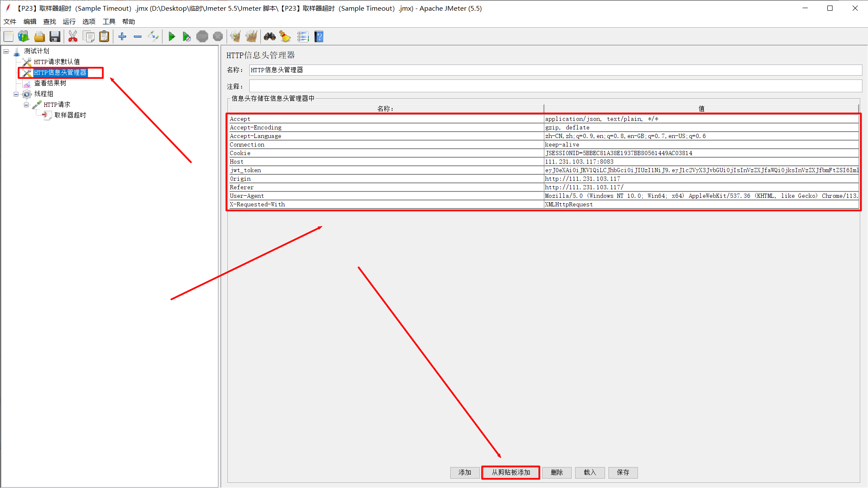Viewport: 868px width, 488px height.
Task: Select the Accept header name cell
Action: 386,119
